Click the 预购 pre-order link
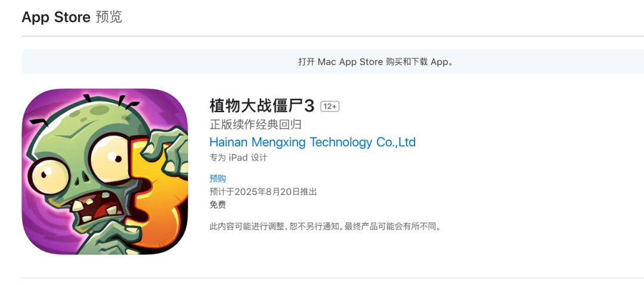Image resolution: width=644 pixels, height=285 pixels. pyautogui.click(x=218, y=178)
